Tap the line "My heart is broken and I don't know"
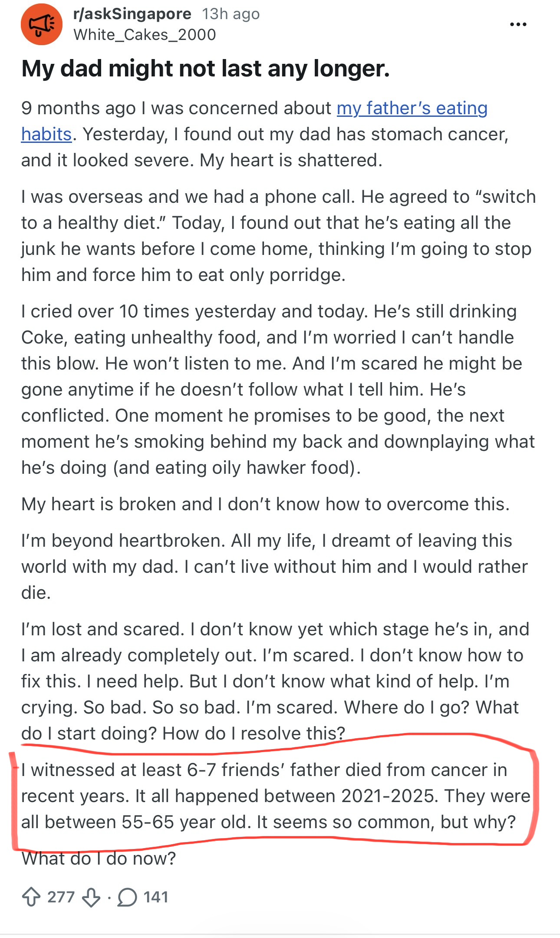 (x=265, y=504)
